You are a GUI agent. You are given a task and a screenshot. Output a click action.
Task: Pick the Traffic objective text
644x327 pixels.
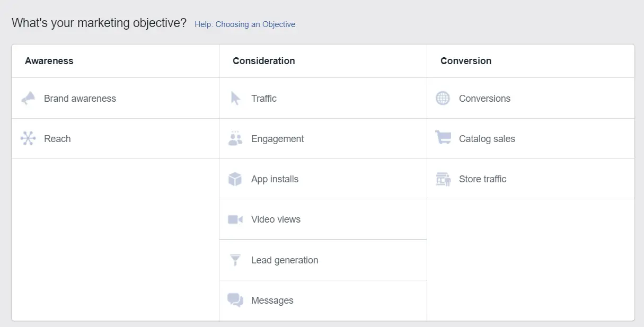pos(264,99)
